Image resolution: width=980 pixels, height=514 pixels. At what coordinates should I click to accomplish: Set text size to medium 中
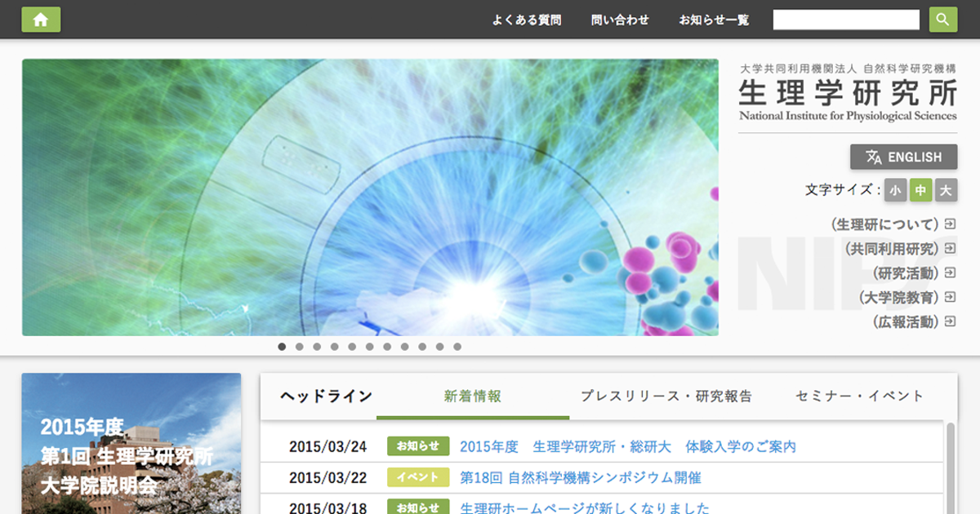(x=921, y=190)
